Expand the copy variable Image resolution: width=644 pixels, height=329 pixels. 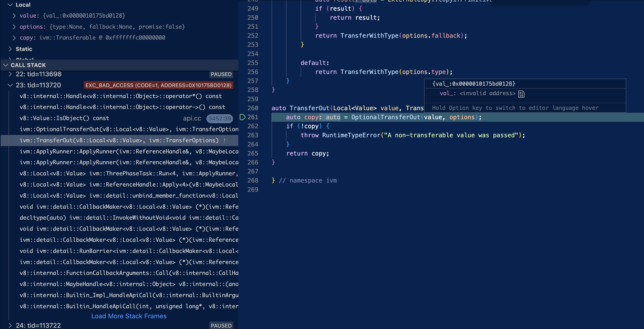[14, 38]
